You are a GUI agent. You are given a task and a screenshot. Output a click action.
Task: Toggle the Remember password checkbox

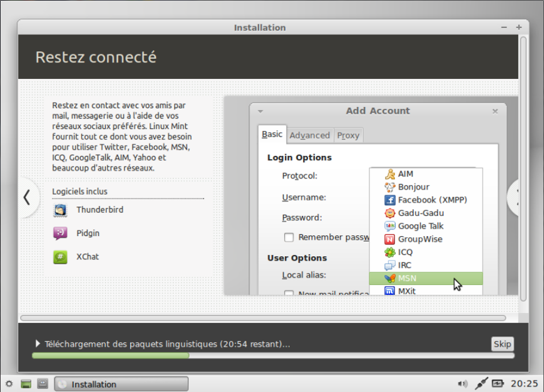coord(289,237)
